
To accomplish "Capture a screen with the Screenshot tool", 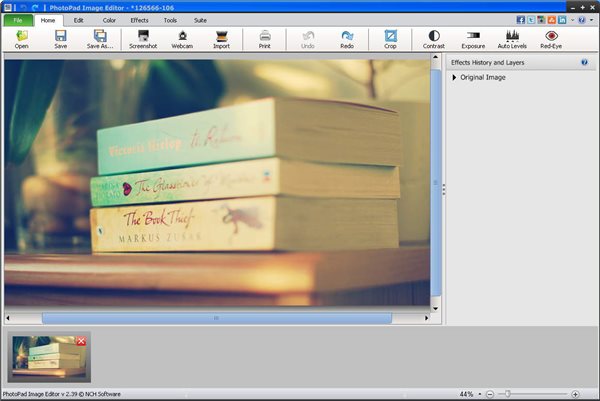I will [143, 39].
